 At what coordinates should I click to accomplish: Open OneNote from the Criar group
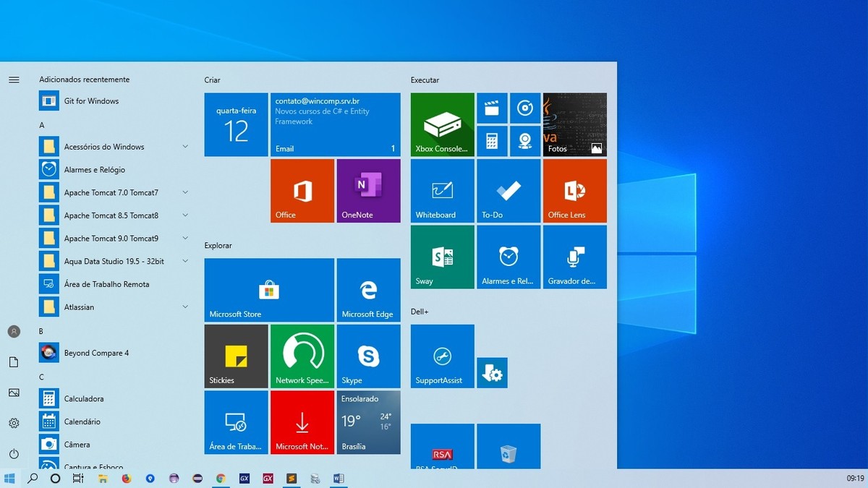368,190
